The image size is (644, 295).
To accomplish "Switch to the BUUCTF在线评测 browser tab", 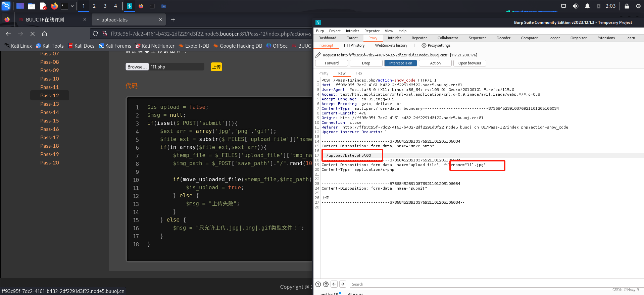I will pos(52,20).
